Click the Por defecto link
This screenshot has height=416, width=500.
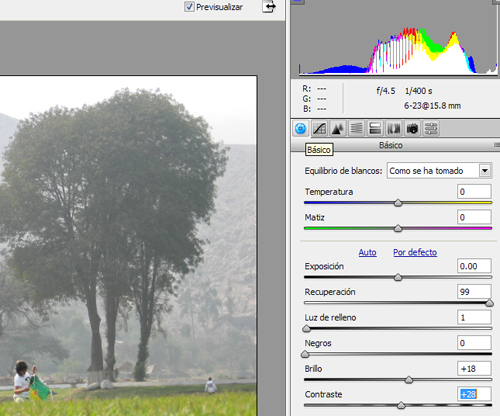point(415,252)
